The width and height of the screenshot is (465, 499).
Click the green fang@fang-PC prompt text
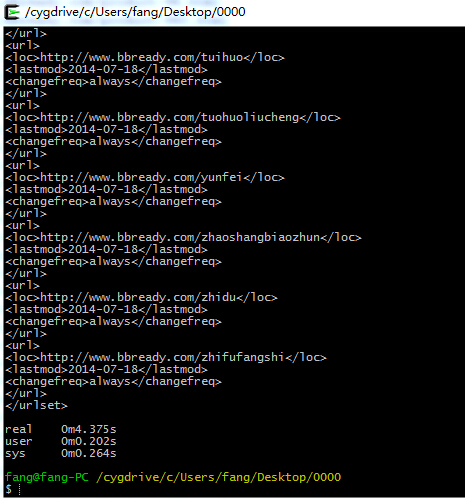47,477
